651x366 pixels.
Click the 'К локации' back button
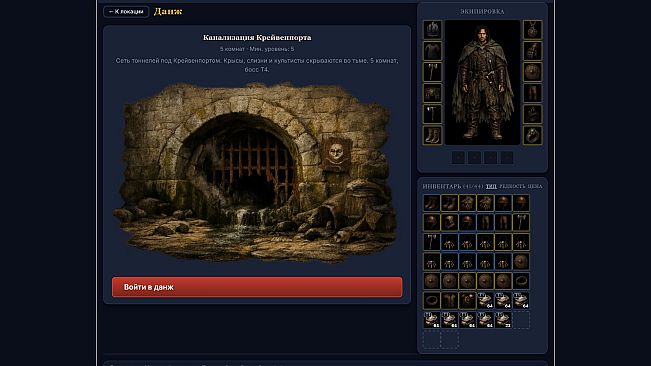[x=126, y=12]
